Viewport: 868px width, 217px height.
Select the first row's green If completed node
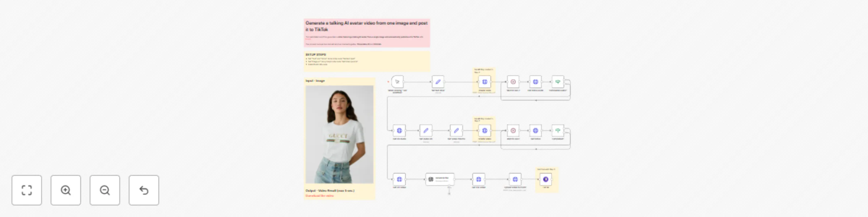[x=558, y=82]
